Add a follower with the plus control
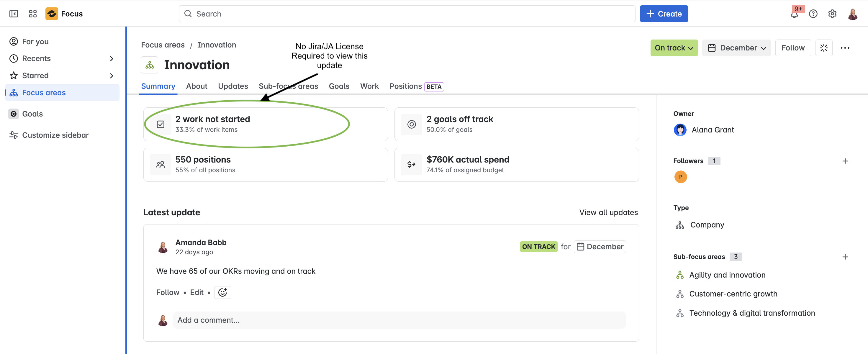The image size is (868, 354). tap(845, 161)
